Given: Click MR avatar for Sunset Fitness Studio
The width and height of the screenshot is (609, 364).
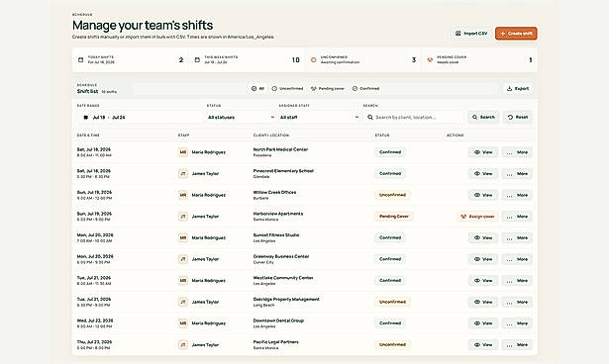Looking at the screenshot, I should click(x=183, y=237).
